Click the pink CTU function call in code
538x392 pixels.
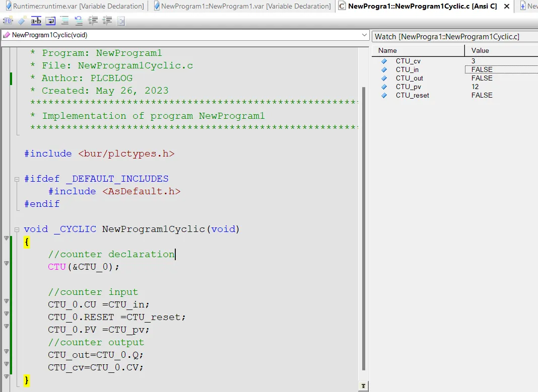(x=57, y=267)
